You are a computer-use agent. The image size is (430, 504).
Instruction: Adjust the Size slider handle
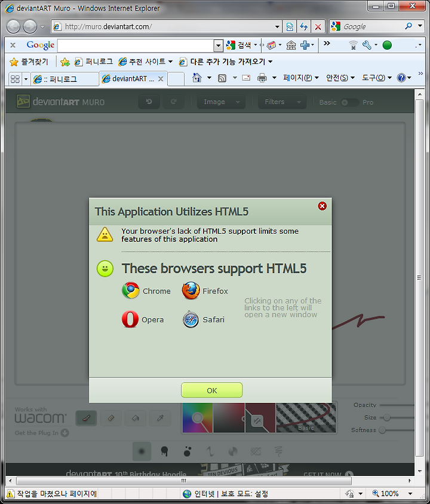pos(386,417)
